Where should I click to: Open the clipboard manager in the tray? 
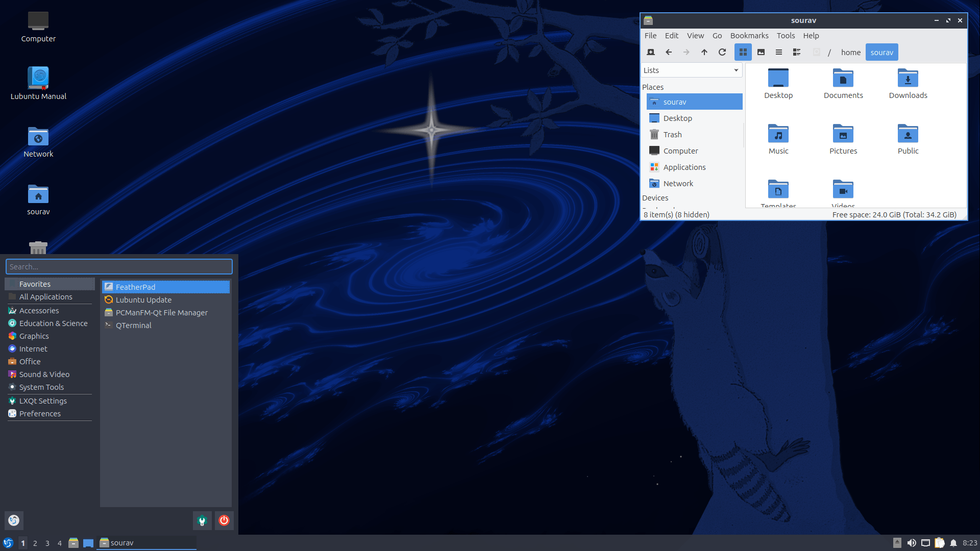click(x=939, y=543)
